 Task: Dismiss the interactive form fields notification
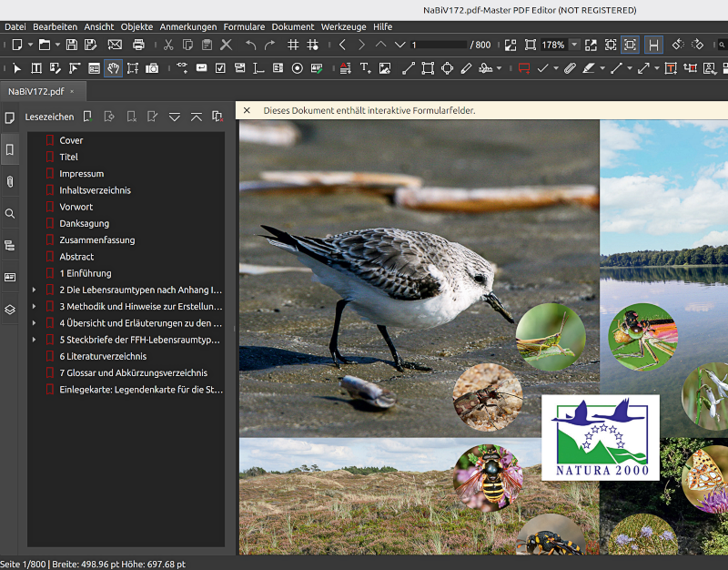click(x=248, y=109)
